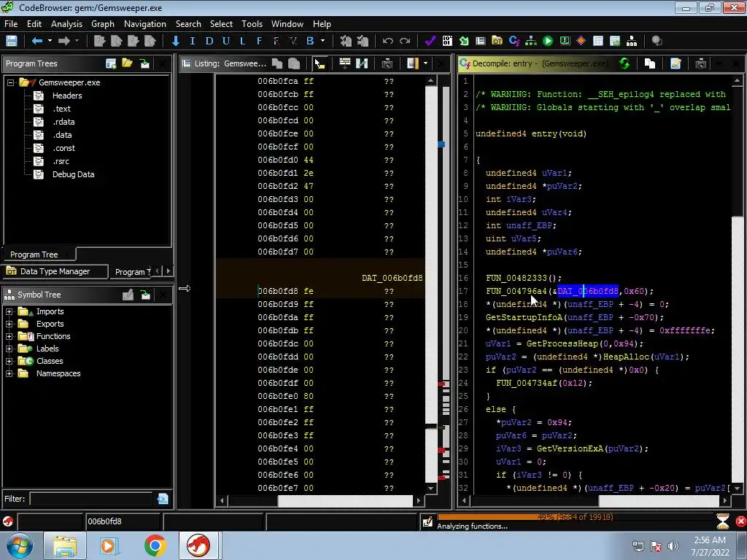Screen dimensions: 747x560
Task: Select the .text section in Program Trees
Action: (61, 109)
